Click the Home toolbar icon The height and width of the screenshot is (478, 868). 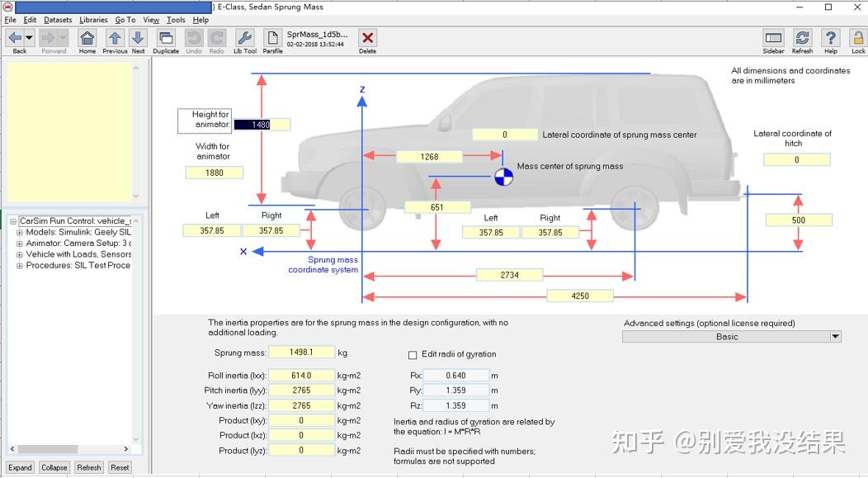(x=87, y=37)
